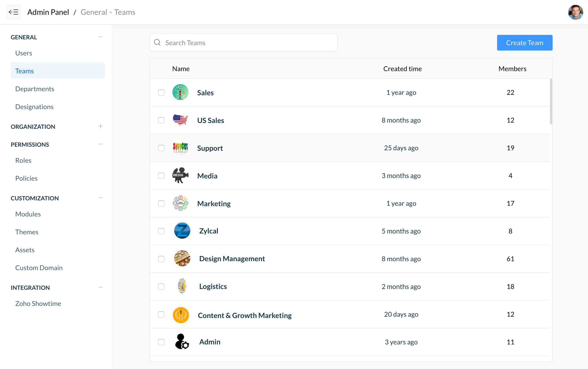Tick the Logistics team checkbox
Viewport: 588px width, 369px height.
click(x=161, y=286)
